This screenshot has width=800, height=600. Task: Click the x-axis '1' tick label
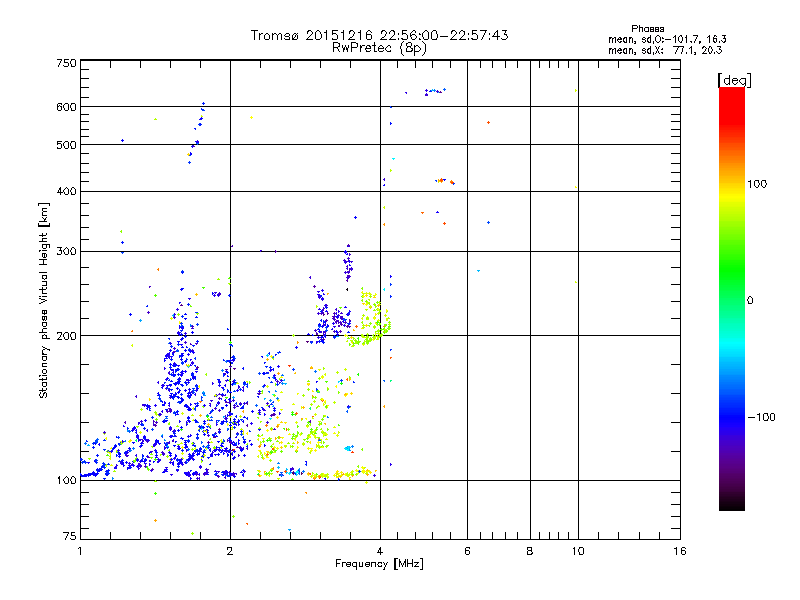click(80, 551)
